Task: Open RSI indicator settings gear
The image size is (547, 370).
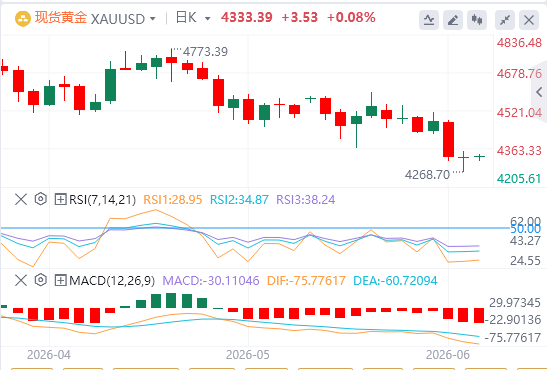Action: tap(41, 199)
